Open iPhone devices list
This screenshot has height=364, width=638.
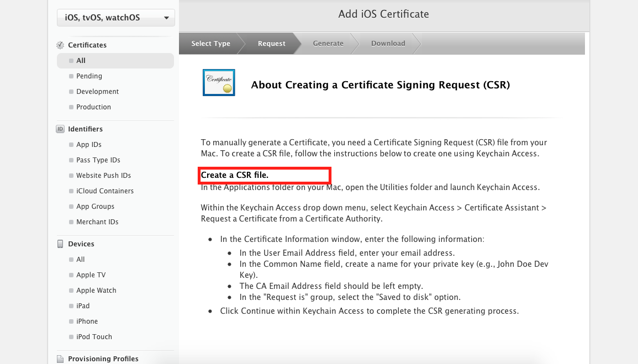coord(87,321)
